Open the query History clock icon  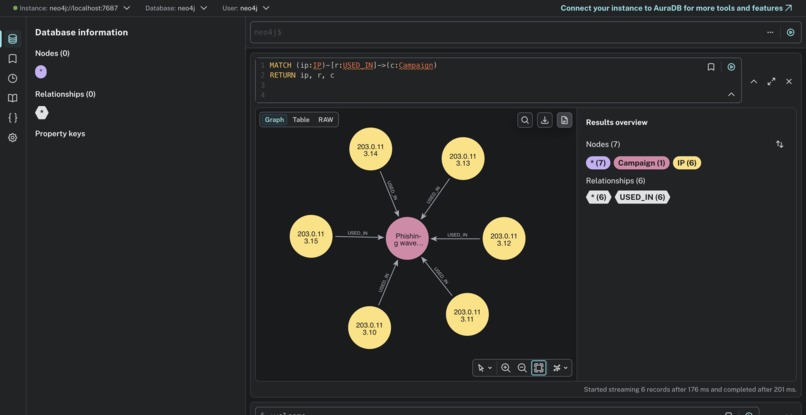(12, 78)
